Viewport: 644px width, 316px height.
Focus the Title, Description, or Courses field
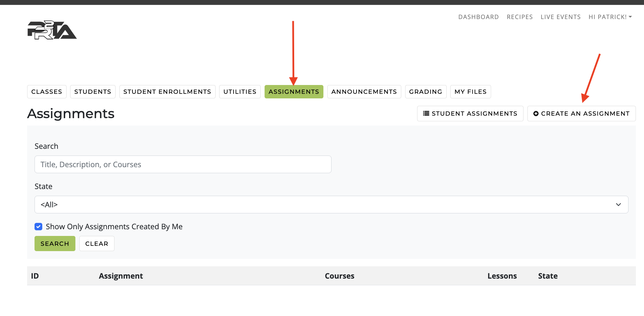183,164
